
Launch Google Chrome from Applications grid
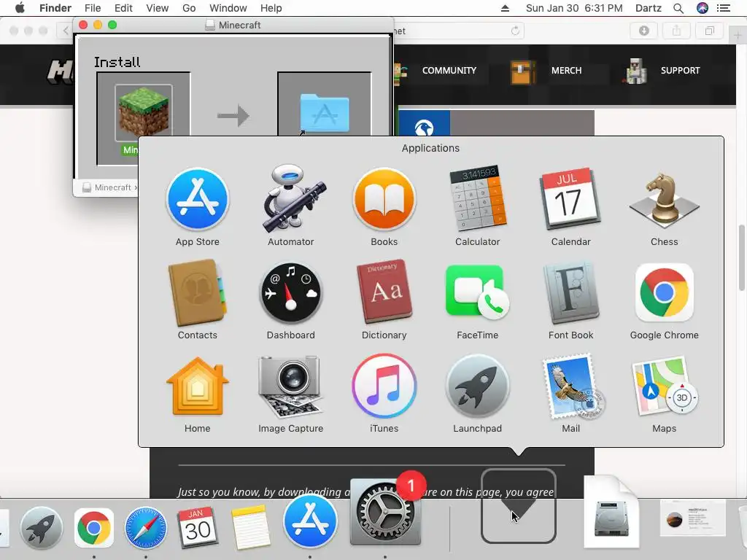664,293
